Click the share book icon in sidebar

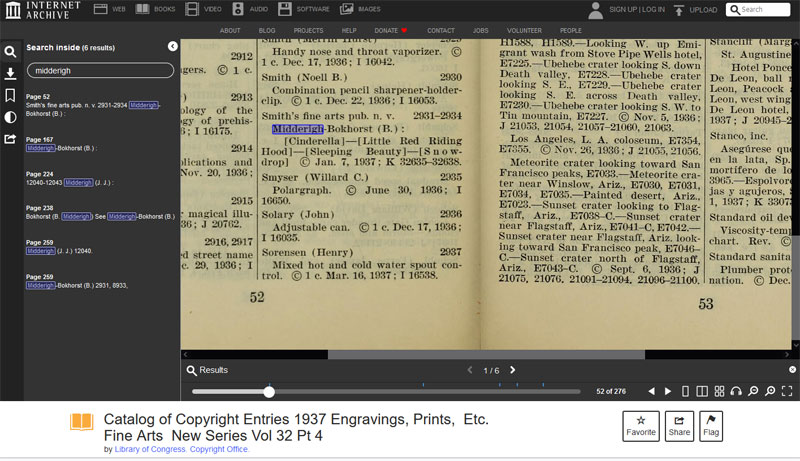(x=10, y=139)
